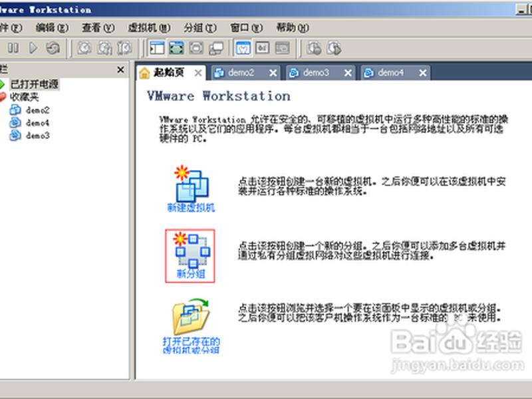Click the suspend (pause) toolbar icon
Viewport: 532px width, 399px height.
(13, 48)
